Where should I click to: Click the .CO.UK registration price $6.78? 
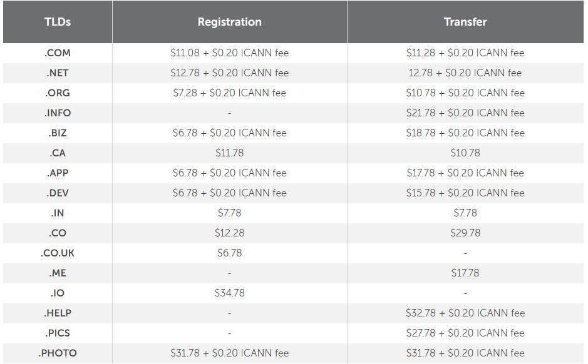pos(229,253)
